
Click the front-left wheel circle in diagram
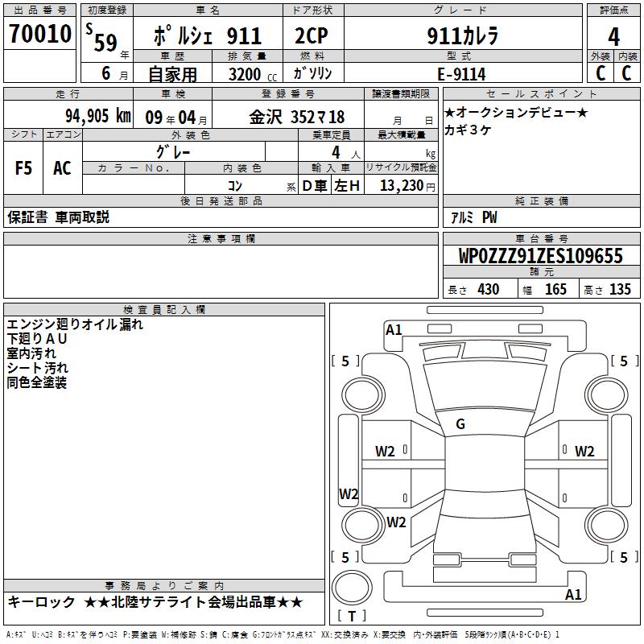pyautogui.click(x=363, y=395)
